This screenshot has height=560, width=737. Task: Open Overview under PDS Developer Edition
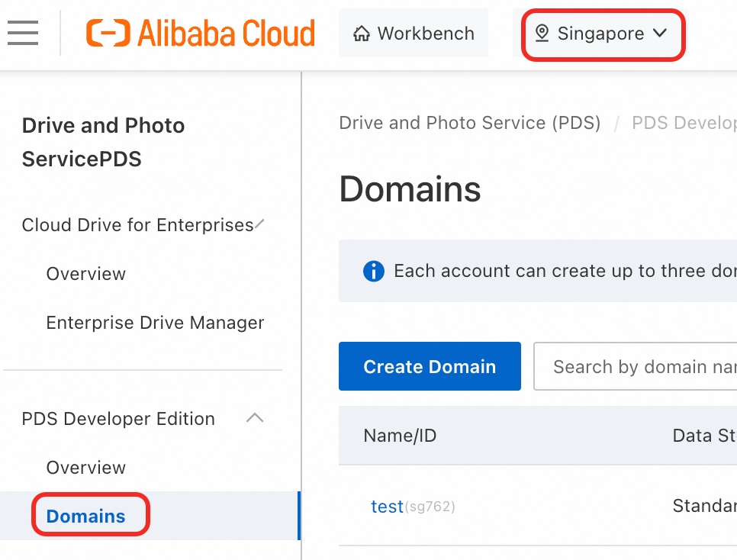86,468
